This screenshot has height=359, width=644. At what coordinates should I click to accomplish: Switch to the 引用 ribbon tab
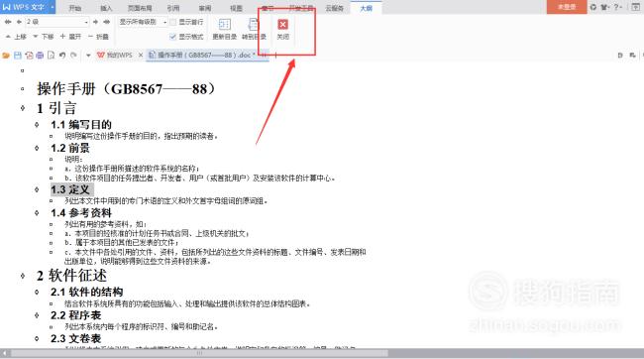(173, 8)
